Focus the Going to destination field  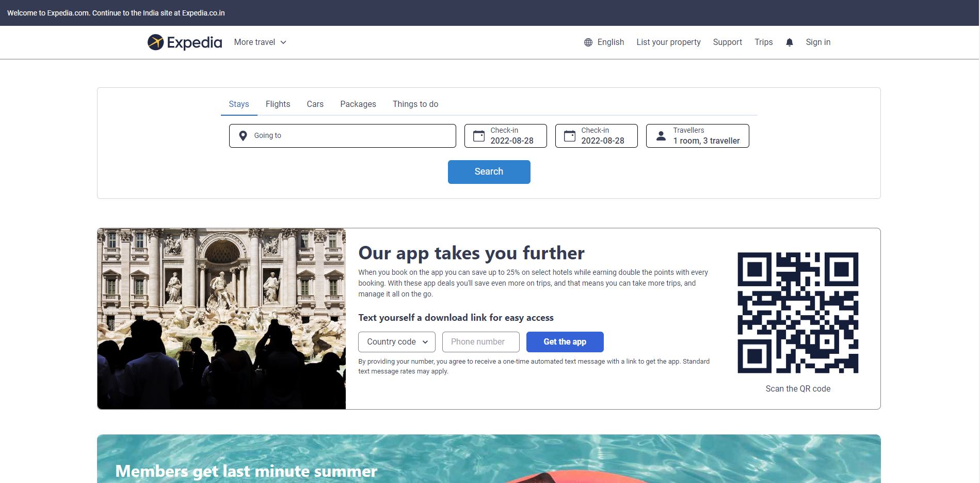point(343,136)
